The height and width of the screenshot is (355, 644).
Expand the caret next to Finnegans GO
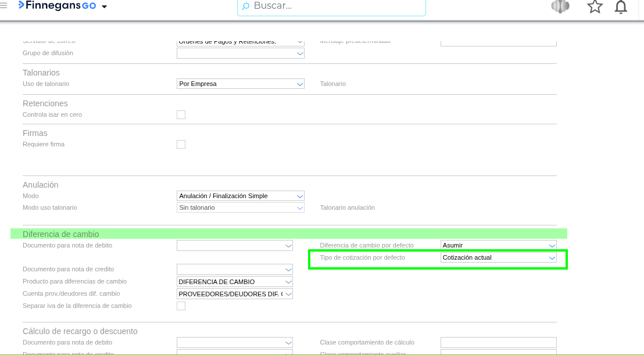coord(105,7)
